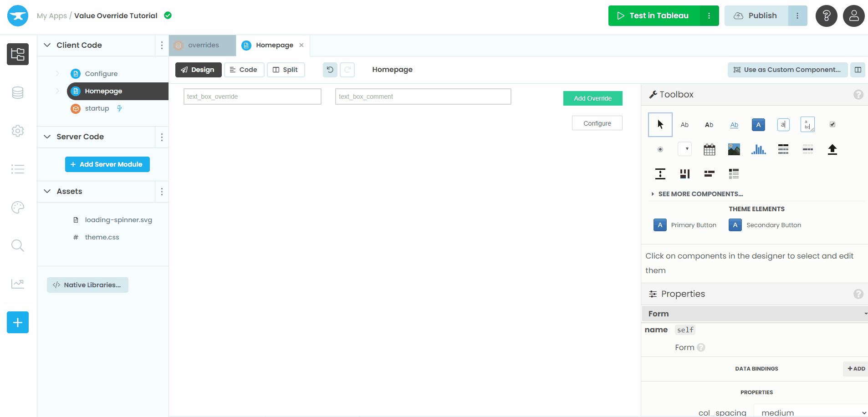Pick the CheckBox component in Toolbox
Screen dimensions: 868x417
point(832,124)
